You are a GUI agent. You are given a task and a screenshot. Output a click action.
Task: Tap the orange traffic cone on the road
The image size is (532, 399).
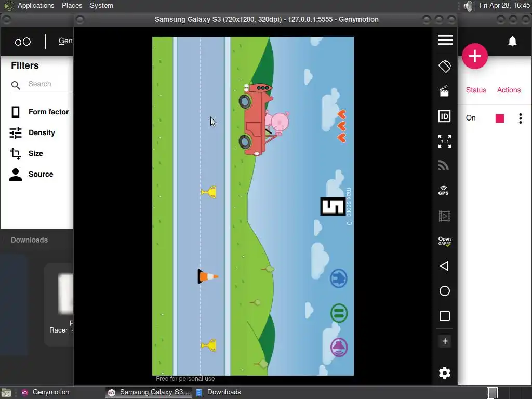pos(208,276)
